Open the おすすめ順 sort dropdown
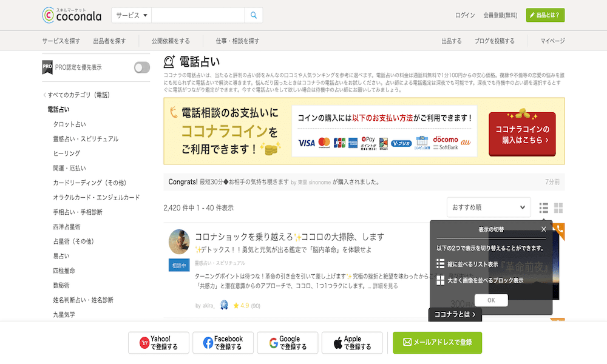Image resolution: width=607 pixels, height=364 pixels. 489,207
